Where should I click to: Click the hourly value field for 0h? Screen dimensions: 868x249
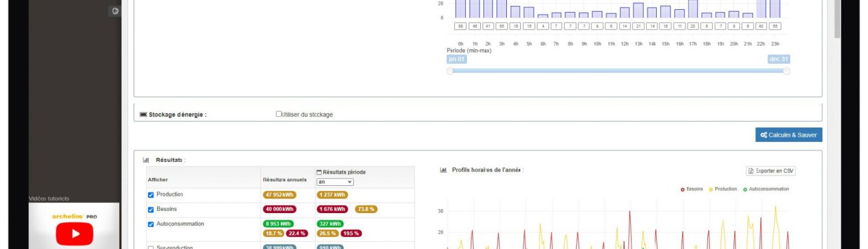tap(461, 27)
